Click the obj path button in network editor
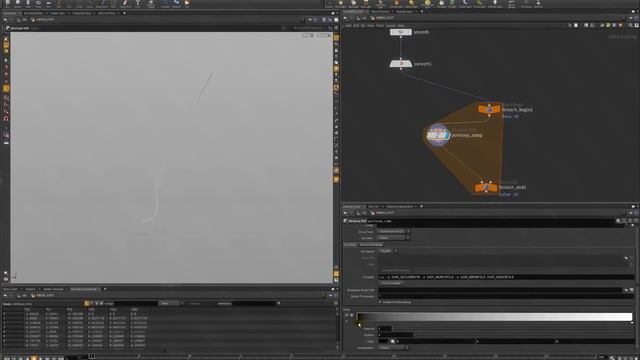640x360 pixels. 362,18
